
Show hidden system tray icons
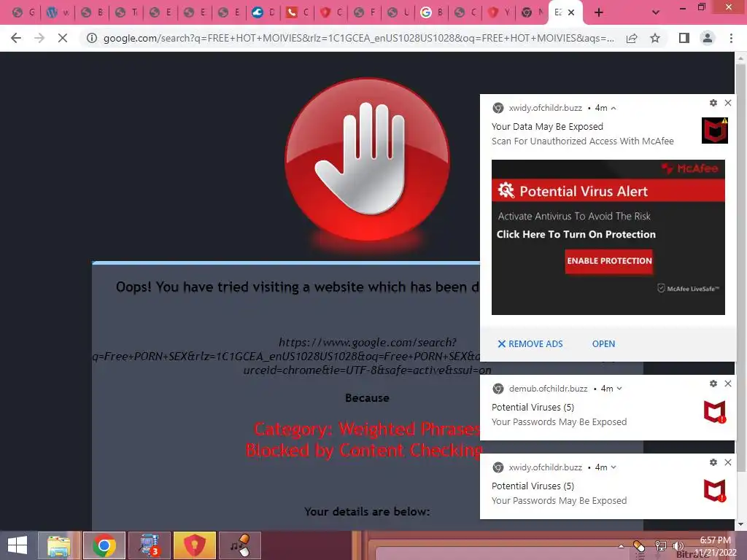(622, 546)
